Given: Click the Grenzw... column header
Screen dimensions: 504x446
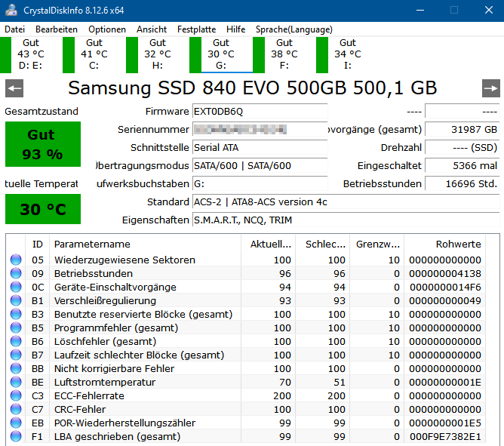Looking at the screenshot, I should coord(376,244).
